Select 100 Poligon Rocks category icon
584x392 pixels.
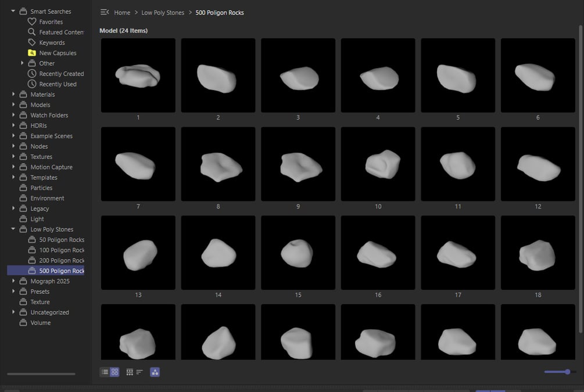32,250
